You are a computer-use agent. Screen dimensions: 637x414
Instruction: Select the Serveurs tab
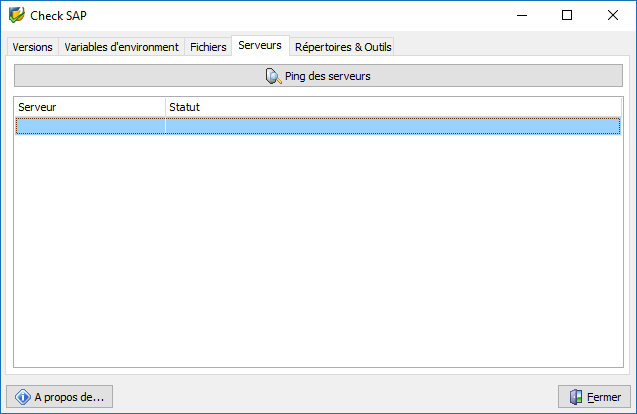point(260,46)
